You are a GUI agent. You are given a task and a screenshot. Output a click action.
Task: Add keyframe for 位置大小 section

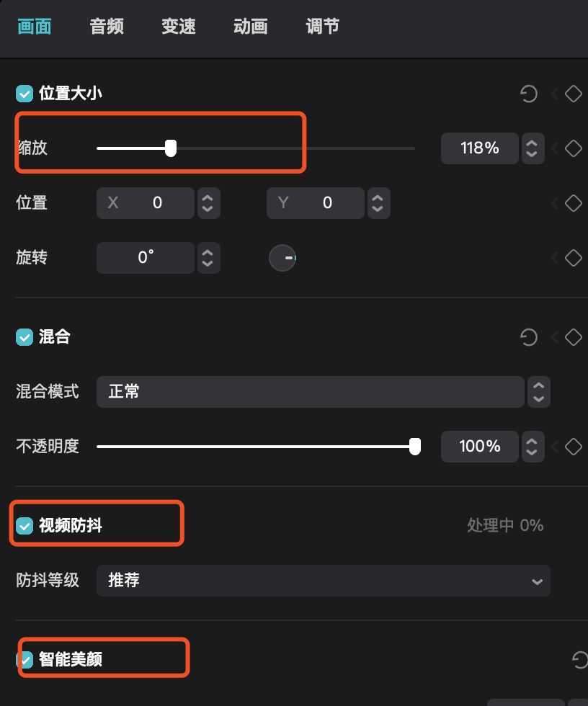[x=573, y=94]
